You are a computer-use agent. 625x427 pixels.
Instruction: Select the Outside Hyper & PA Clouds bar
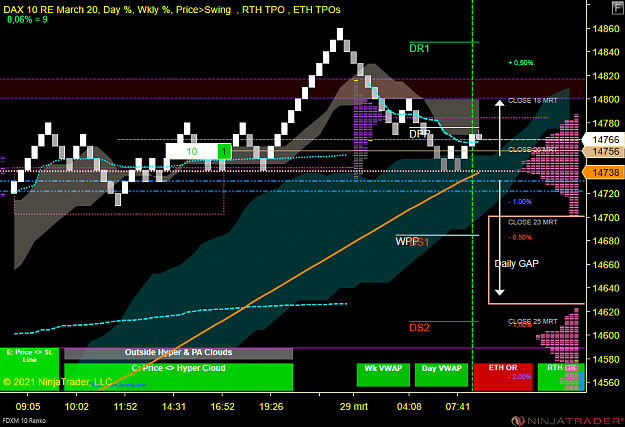tap(178, 353)
